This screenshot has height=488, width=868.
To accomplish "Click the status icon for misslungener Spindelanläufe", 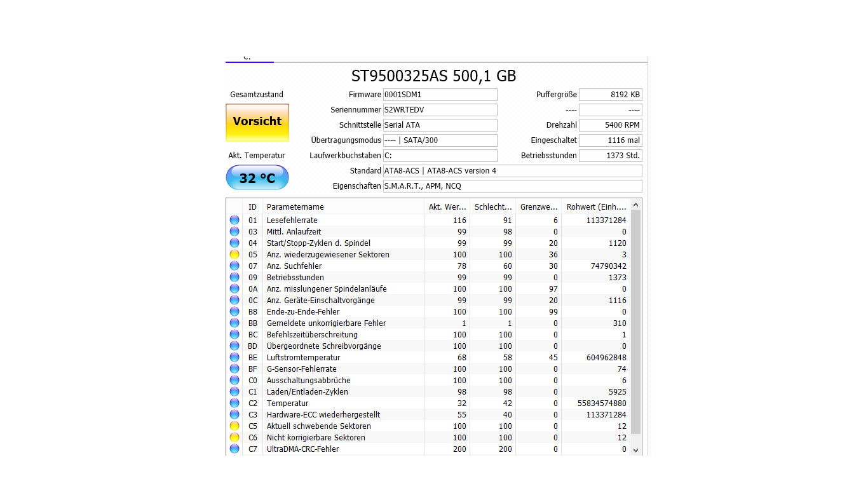I will tap(234, 289).
